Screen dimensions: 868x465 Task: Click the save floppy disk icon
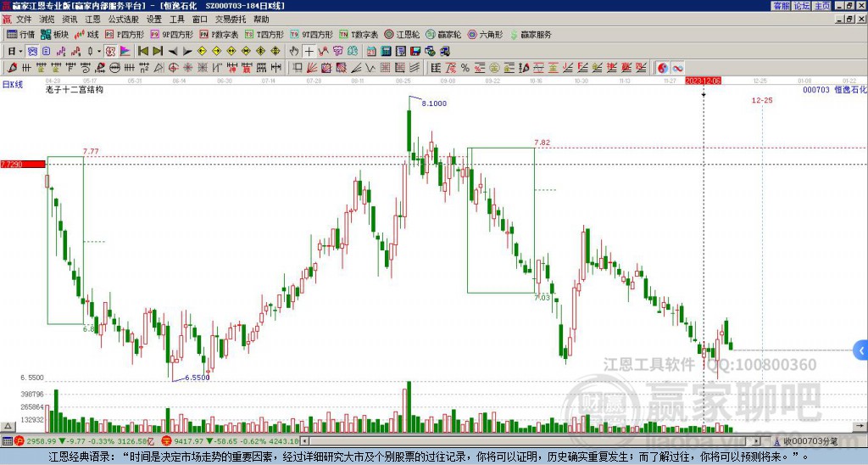(415, 52)
